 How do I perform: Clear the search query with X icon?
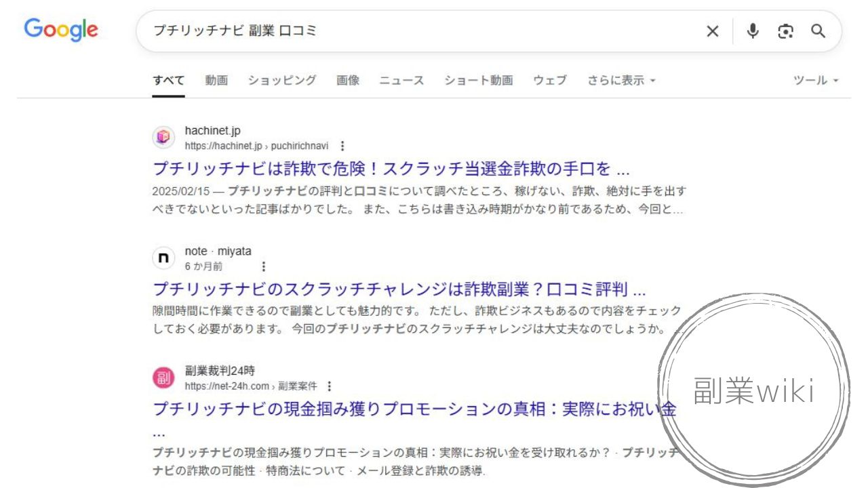click(713, 31)
